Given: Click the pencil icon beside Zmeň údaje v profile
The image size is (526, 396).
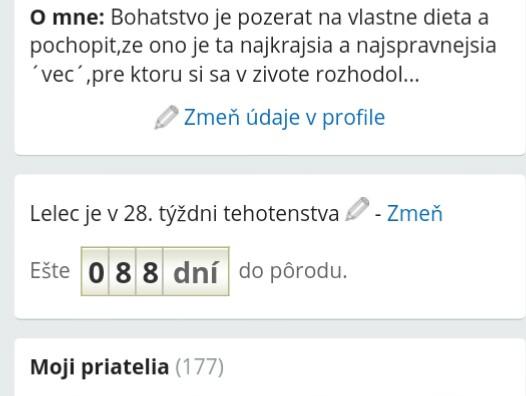Looking at the screenshot, I should click(x=166, y=117).
